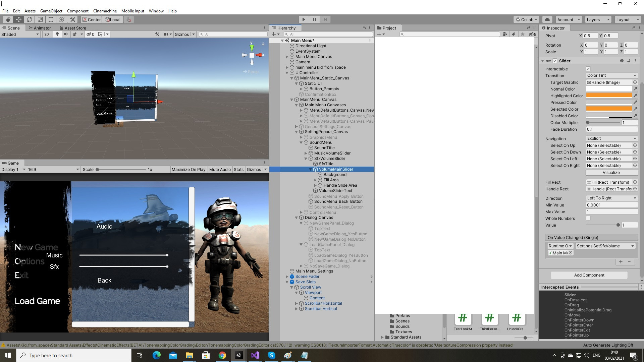Viewport: 644px width, 362px height.
Task: Select the Move tool in the toolbar
Action: (x=19, y=19)
